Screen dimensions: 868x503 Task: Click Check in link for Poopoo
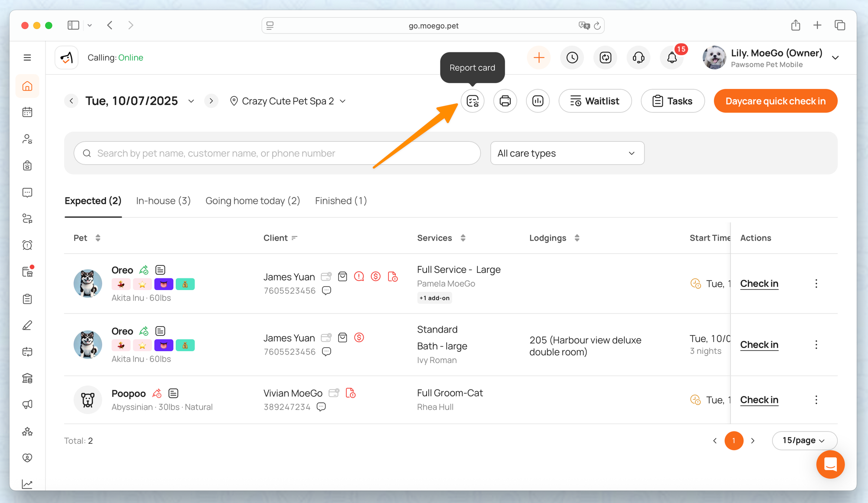(759, 400)
